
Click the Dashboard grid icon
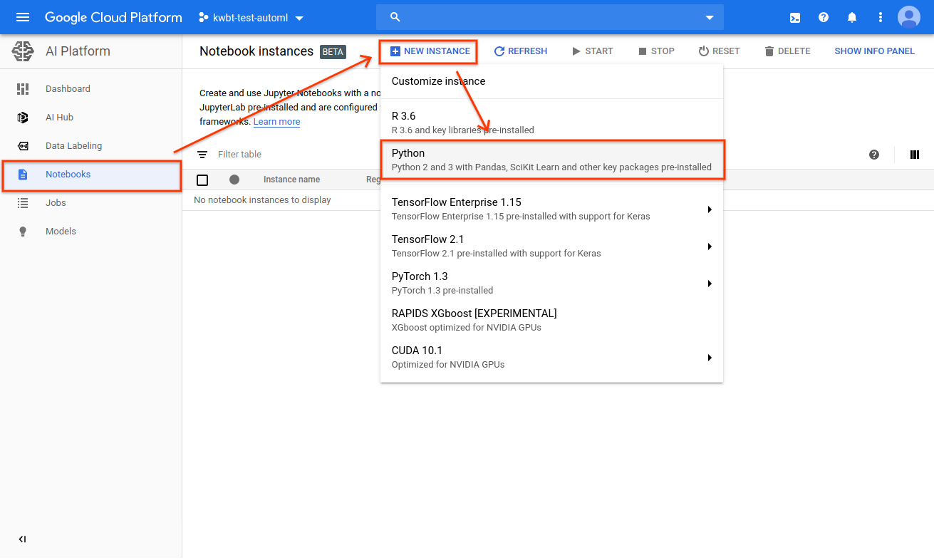23,89
